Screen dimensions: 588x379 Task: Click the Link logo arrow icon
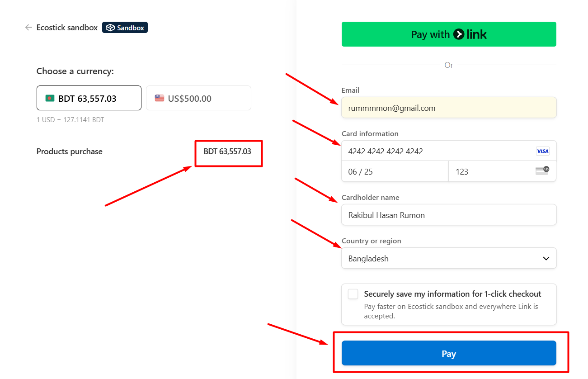(x=458, y=34)
